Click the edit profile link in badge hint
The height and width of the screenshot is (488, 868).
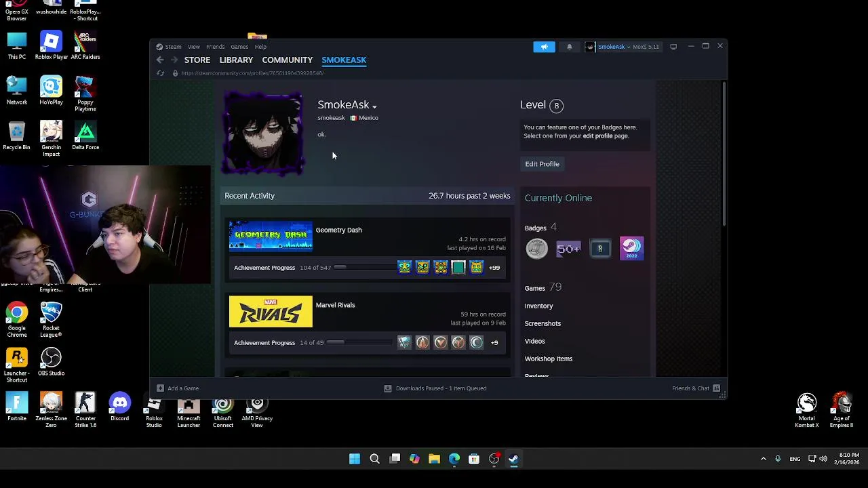pos(597,136)
